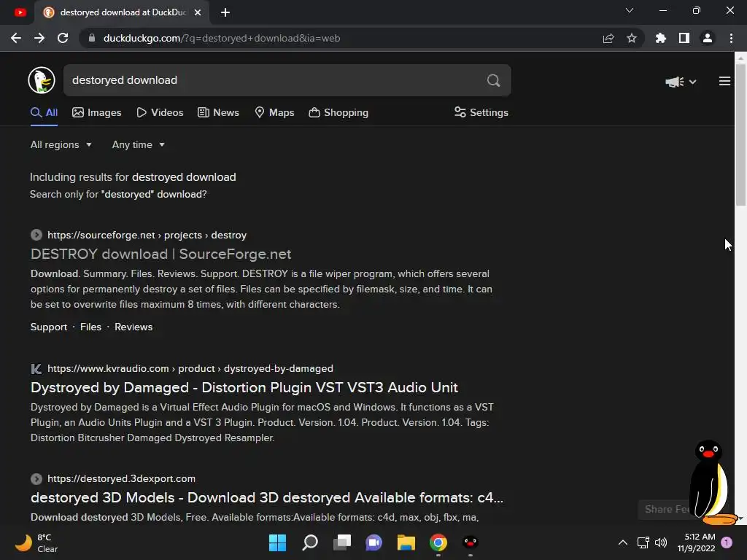Switch to Shopping results
Viewport: 747px width, 560px height.
coord(338,113)
